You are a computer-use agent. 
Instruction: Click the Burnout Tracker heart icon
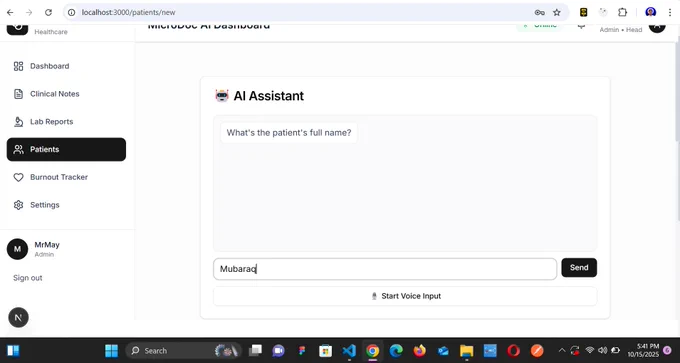pyautogui.click(x=18, y=177)
